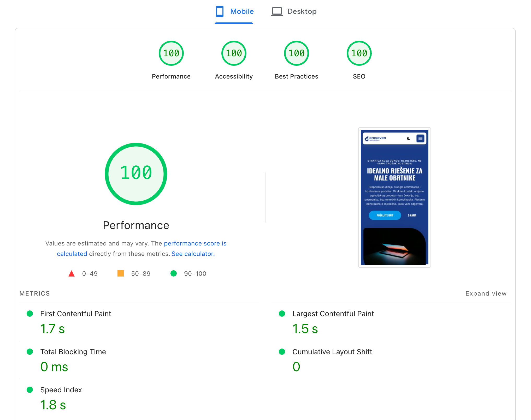Click the orange square 50–89 legend icon
Image resolution: width=531 pixels, height=420 pixels.
coord(120,273)
